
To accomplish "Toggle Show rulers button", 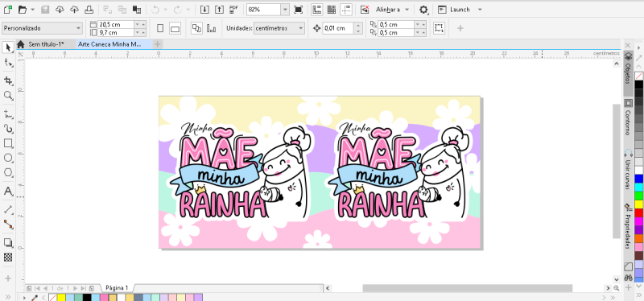I will (x=316, y=9).
